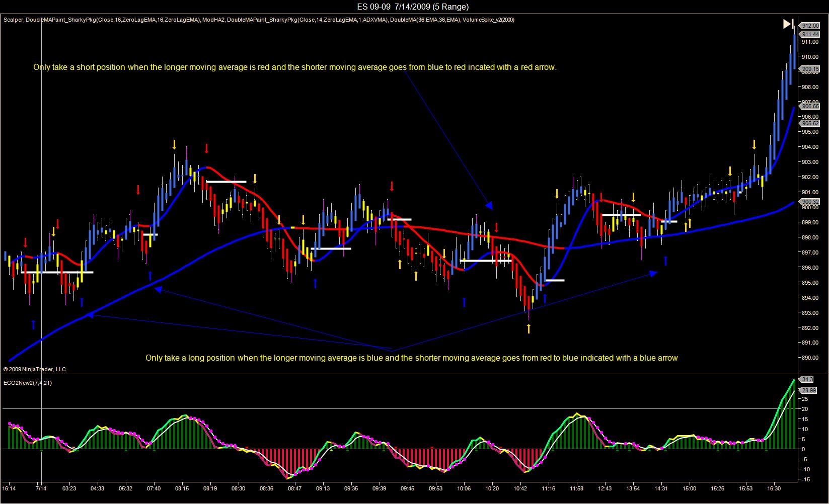Screen dimensions: 829x504
Task: Click the 15:26 time axis label
Action: tap(718, 488)
